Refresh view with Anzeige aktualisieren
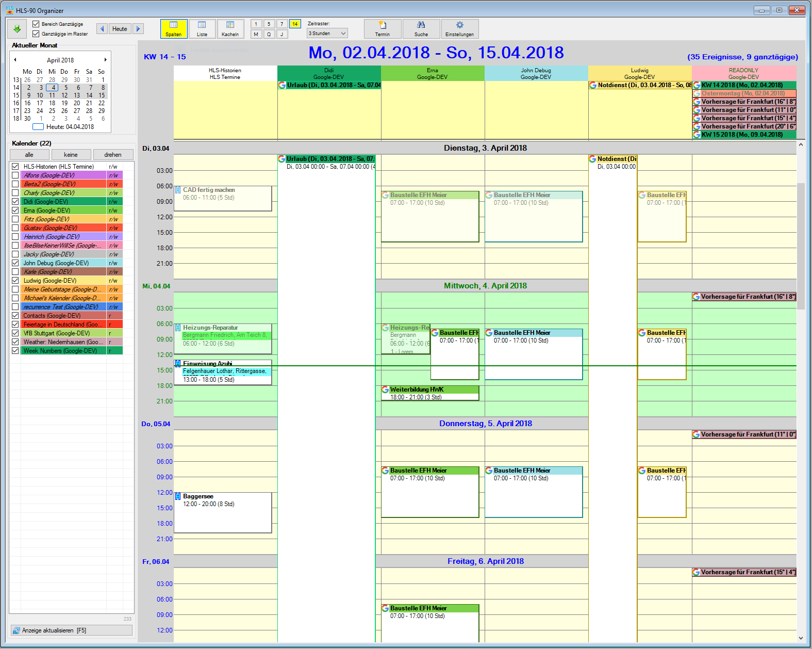Image resolution: width=812 pixels, height=649 pixels. pos(72,630)
